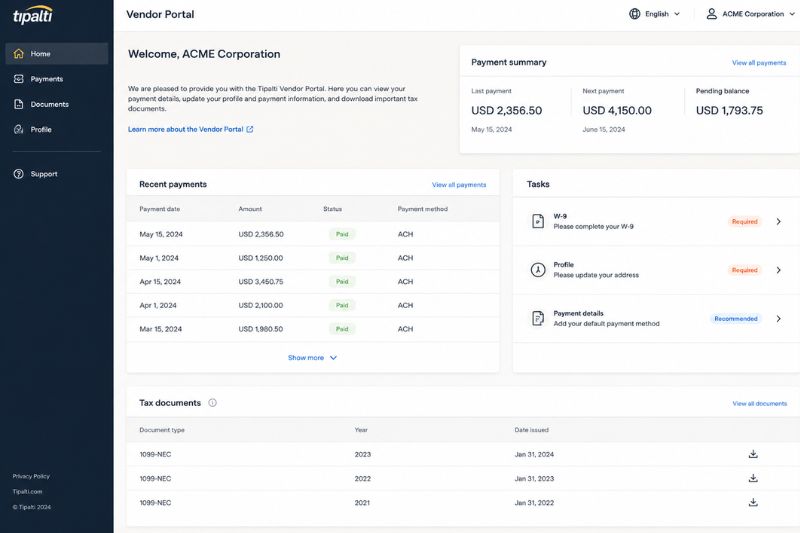Click the USD 1,250.00 amount cell

[261, 258]
